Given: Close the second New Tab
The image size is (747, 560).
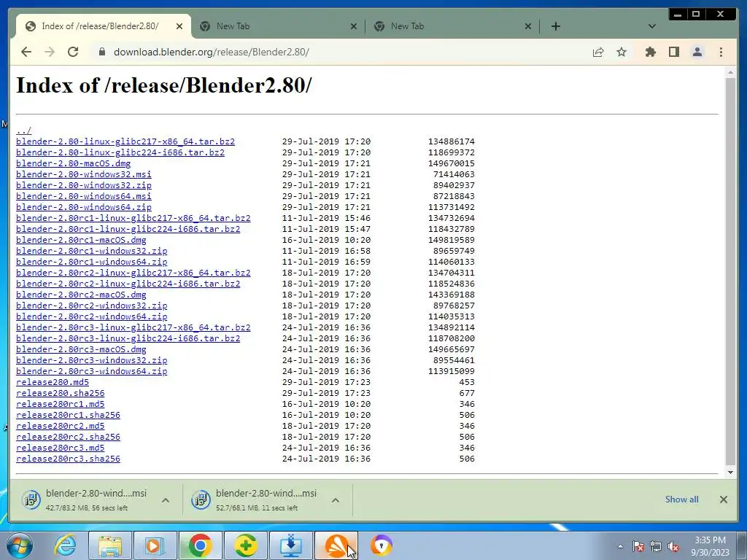Looking at the screenshot, I should click(x=528, y=26).
